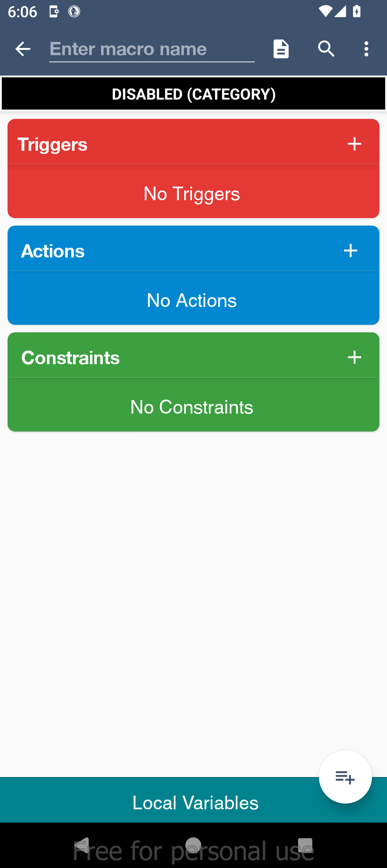This screenshot has height=868, width=387.
Task: Add a new constraint with plus icon
Action: [354, 357]
